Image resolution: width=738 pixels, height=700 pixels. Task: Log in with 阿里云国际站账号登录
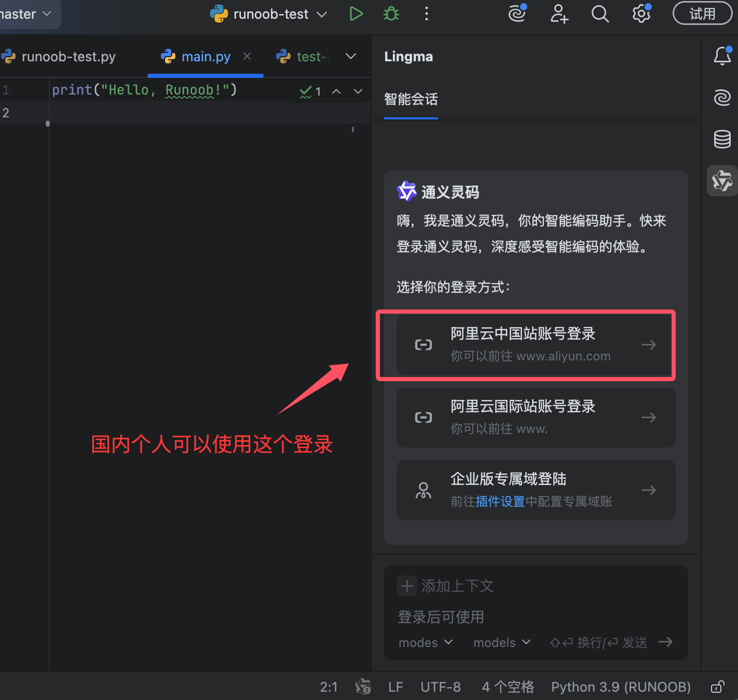tap(536, 418)
